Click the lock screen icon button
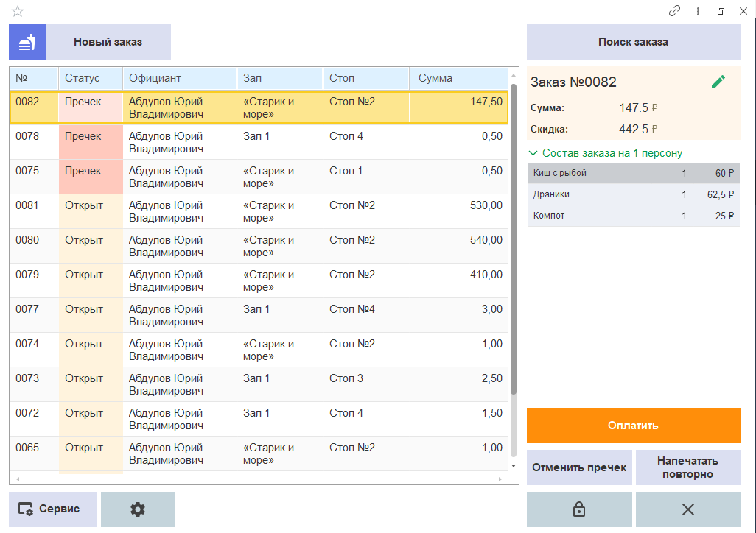Screen dimensions: 756x533 click(x=579, y=509)
